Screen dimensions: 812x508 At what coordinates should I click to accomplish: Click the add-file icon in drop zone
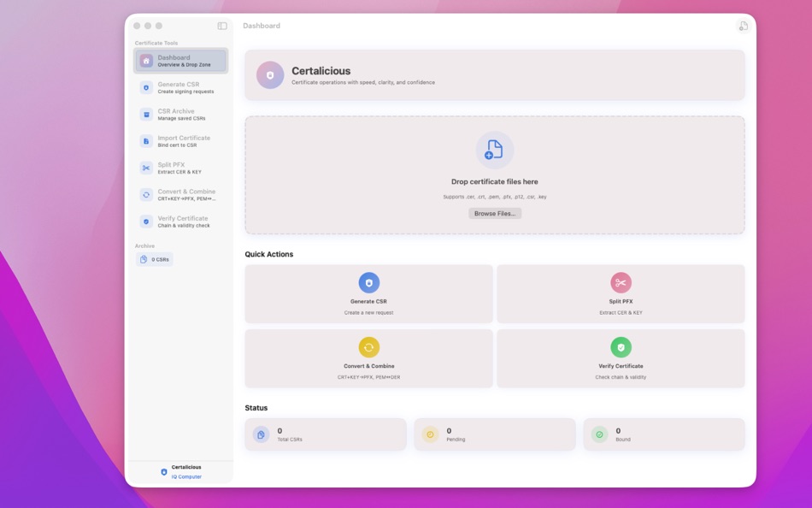(495, 150)
